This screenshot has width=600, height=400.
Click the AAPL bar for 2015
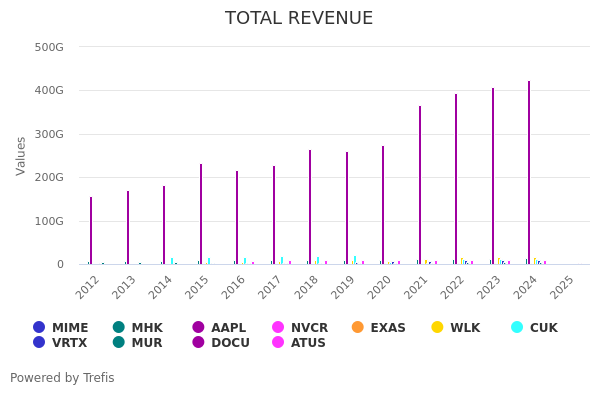click(201, 215)
